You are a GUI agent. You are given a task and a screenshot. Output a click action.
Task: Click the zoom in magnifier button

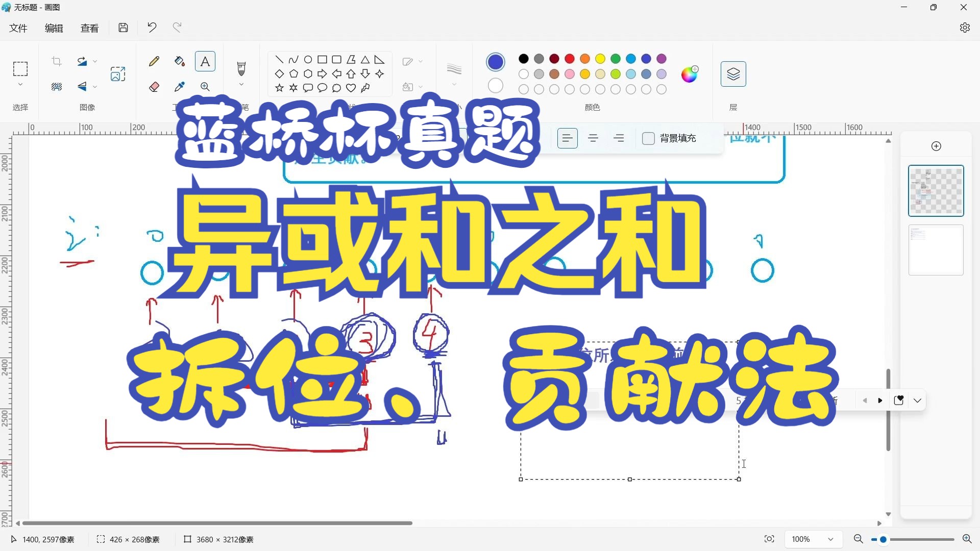point(967,539)
